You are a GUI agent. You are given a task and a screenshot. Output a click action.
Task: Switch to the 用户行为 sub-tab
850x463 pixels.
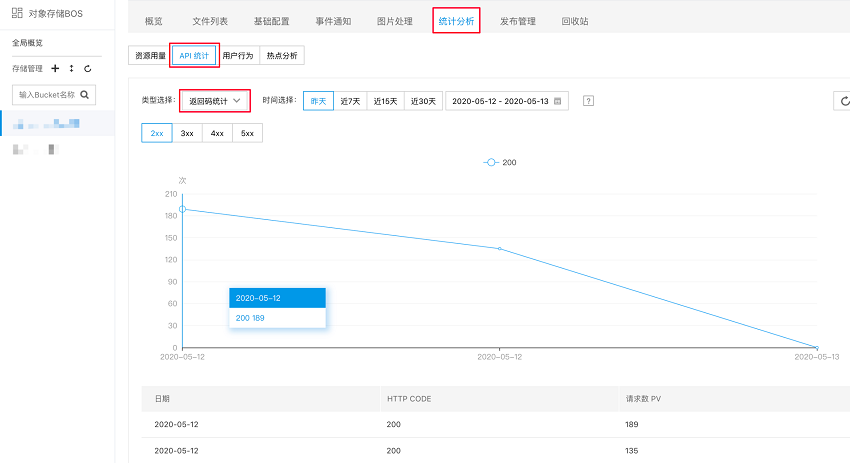coord(238,57)
